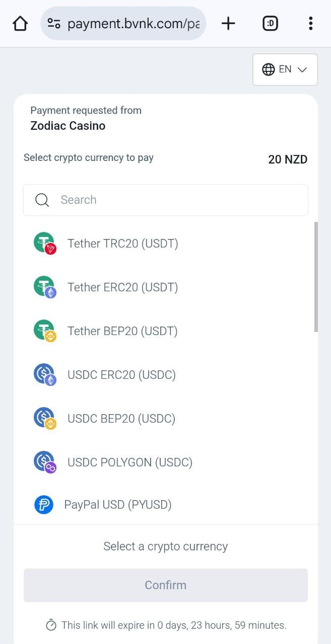
Task: Focus the Search currency field
Action: pyautogui.click(x=176, y=200)
